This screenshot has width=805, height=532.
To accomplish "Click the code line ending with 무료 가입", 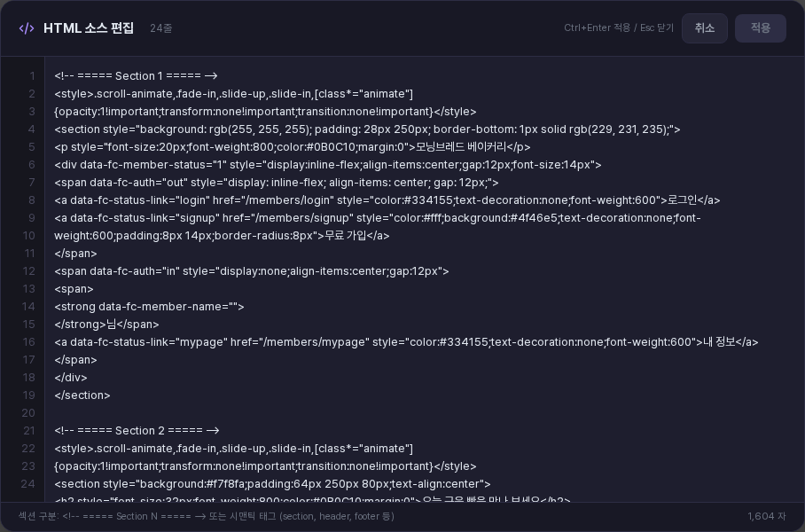I will click(222, 236).
